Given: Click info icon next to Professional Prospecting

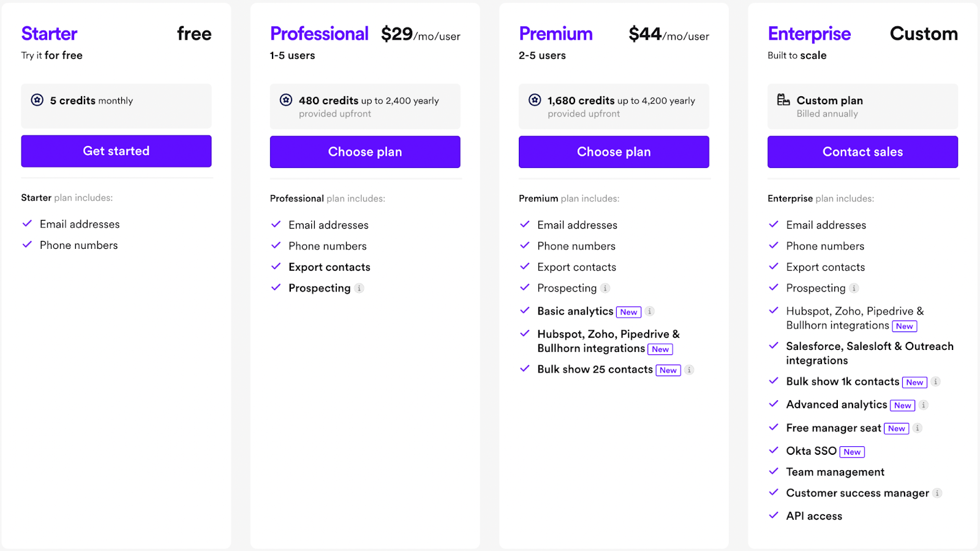Looking at the screenshot, I should pos(360,288).
